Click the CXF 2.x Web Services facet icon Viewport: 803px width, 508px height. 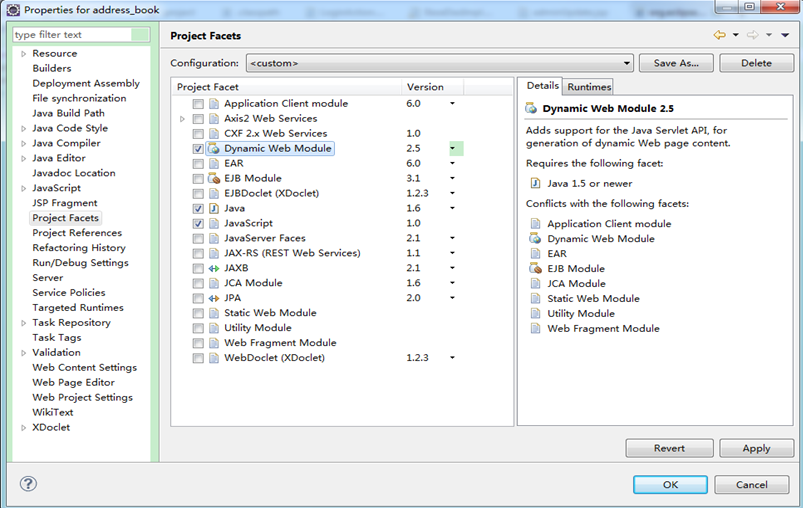(x=214, y=134)
